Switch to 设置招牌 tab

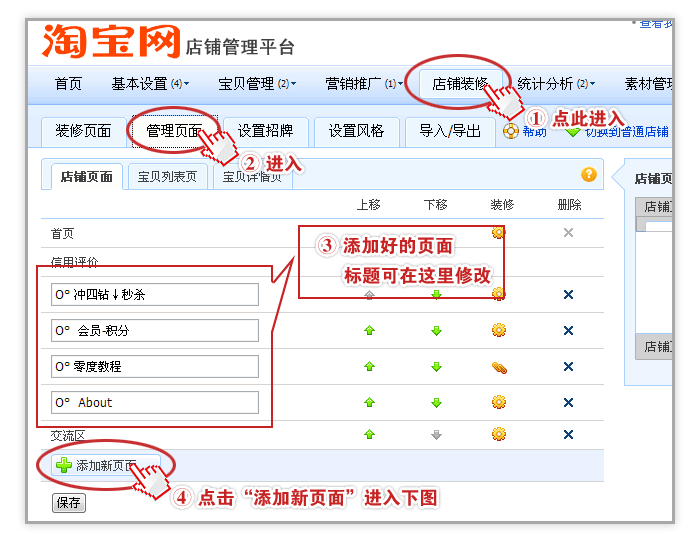point(266,131)
